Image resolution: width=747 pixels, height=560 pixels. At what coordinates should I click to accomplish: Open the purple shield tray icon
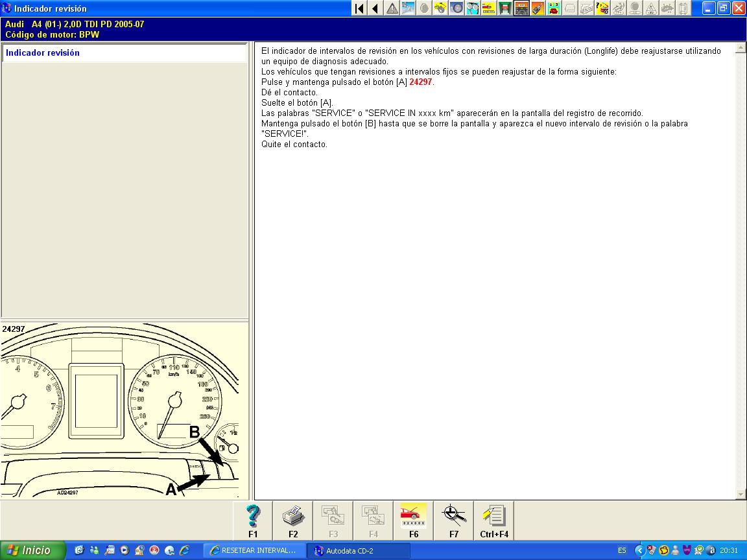[687, 550]
